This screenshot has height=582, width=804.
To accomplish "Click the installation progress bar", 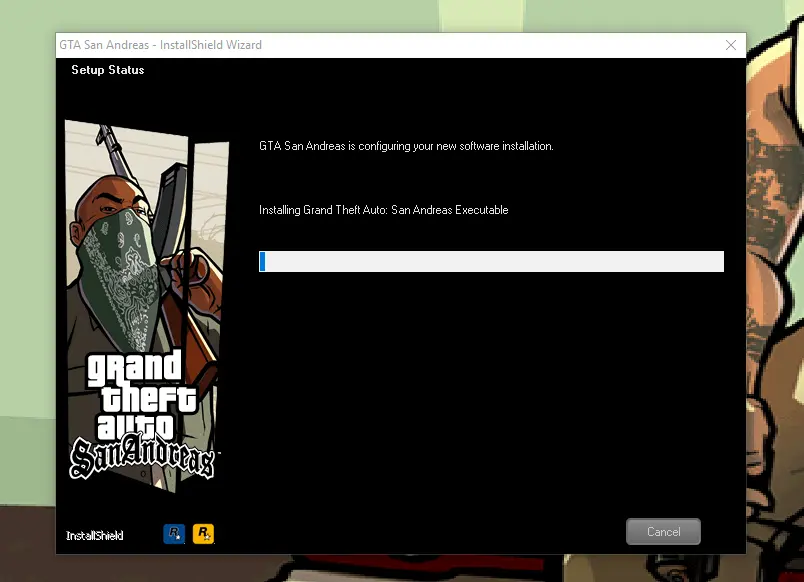I will (x=491, y=262).
